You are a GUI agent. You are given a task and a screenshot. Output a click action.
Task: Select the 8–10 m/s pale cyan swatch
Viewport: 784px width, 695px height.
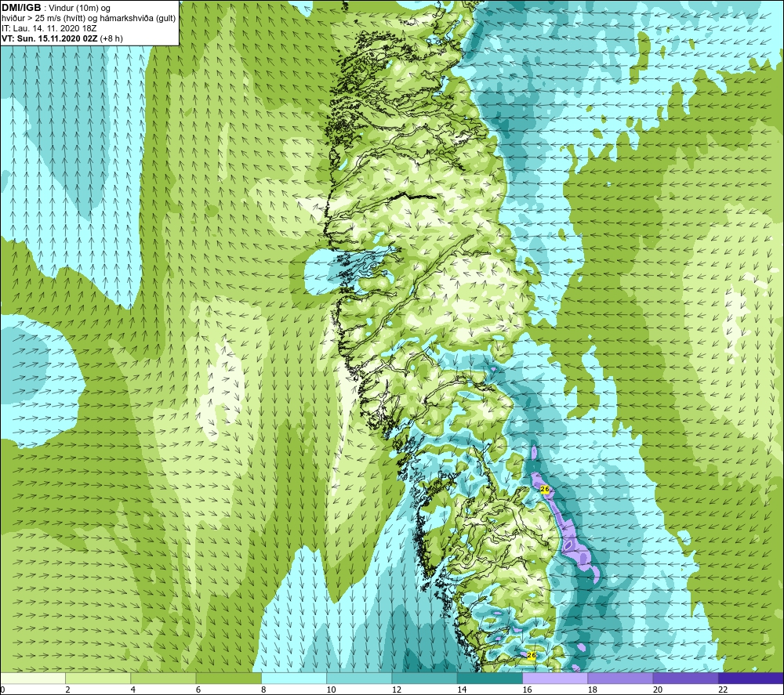point(294,679)
